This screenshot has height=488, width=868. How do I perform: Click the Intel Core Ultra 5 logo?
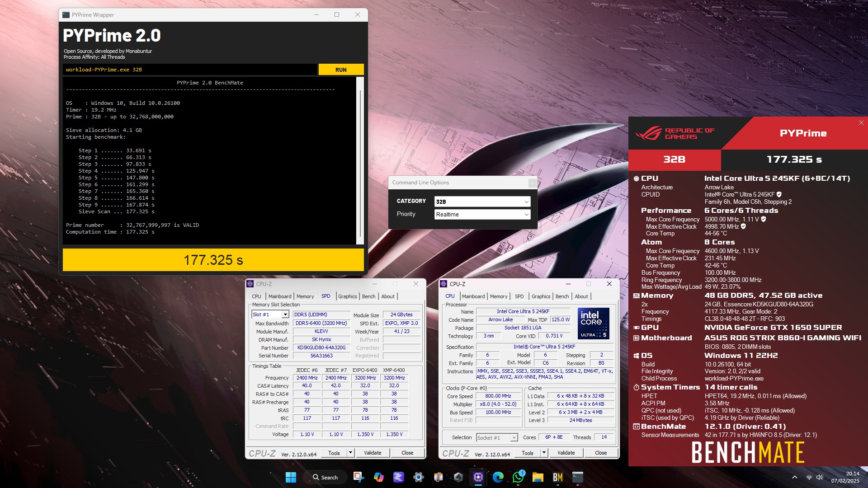pyautogui.click(x=594, y=324)
